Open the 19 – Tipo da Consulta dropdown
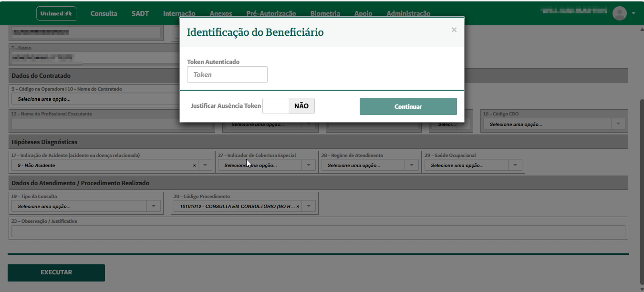Viewport: 644px width, 292px height. [x=153, y=206]
